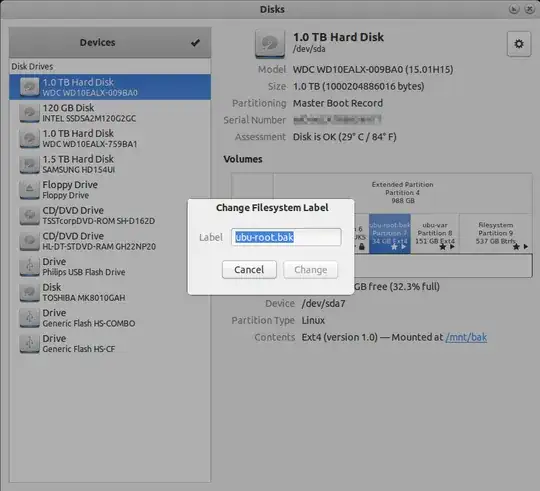Click the Disk is OK assessment text

point(344,137)
